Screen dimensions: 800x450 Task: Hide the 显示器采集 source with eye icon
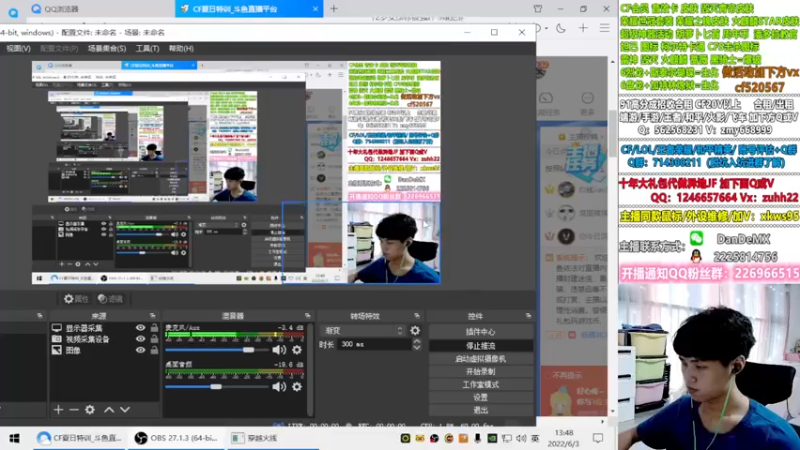click(140, 328)
